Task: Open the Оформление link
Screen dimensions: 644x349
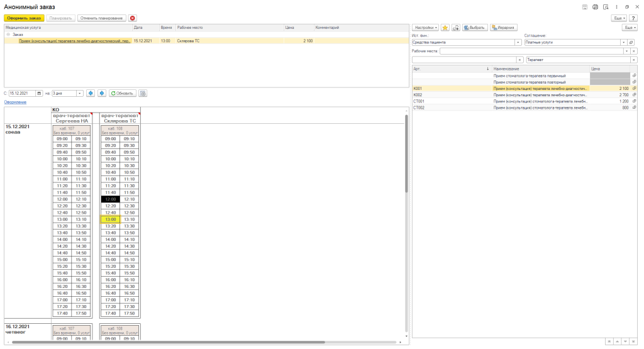Action: point(15,102)
